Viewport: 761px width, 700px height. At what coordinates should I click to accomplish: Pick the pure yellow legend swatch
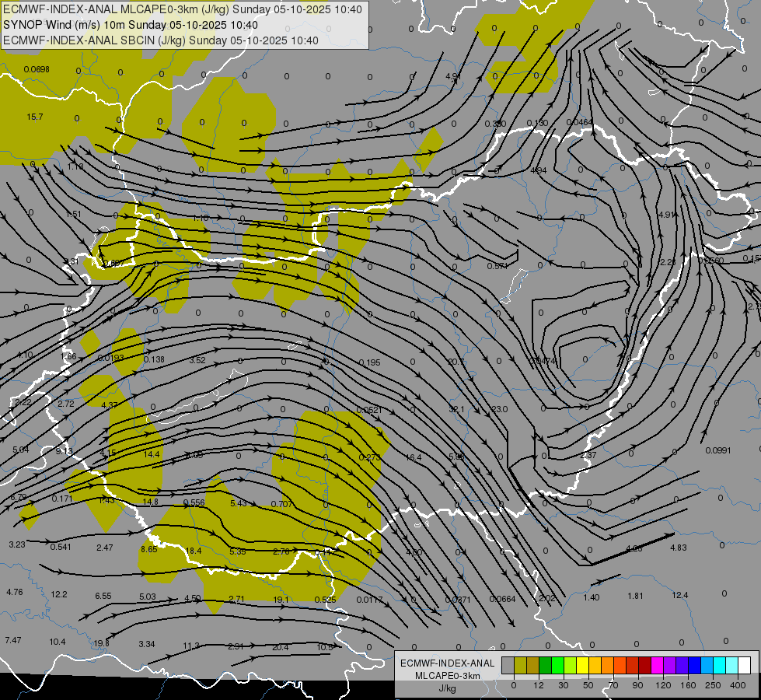[x=582, y=665]
